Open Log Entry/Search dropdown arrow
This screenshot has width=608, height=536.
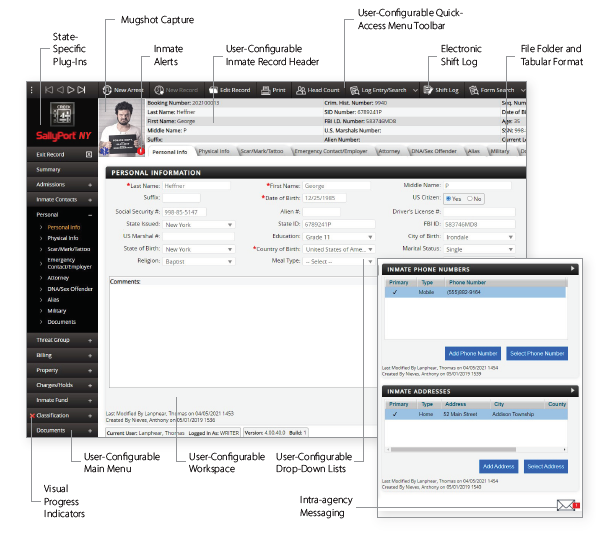(415, 90)
